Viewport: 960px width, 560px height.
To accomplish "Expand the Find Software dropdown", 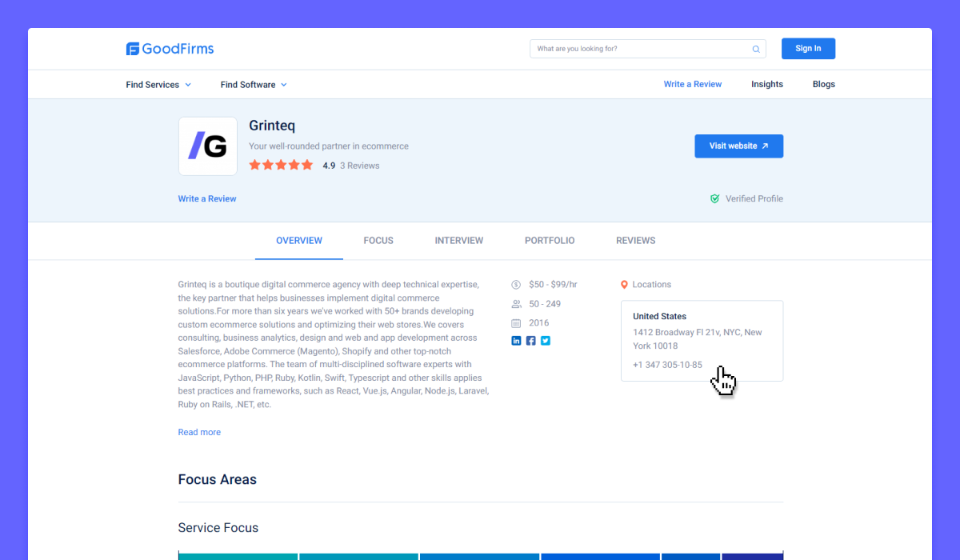I will 254,85.
